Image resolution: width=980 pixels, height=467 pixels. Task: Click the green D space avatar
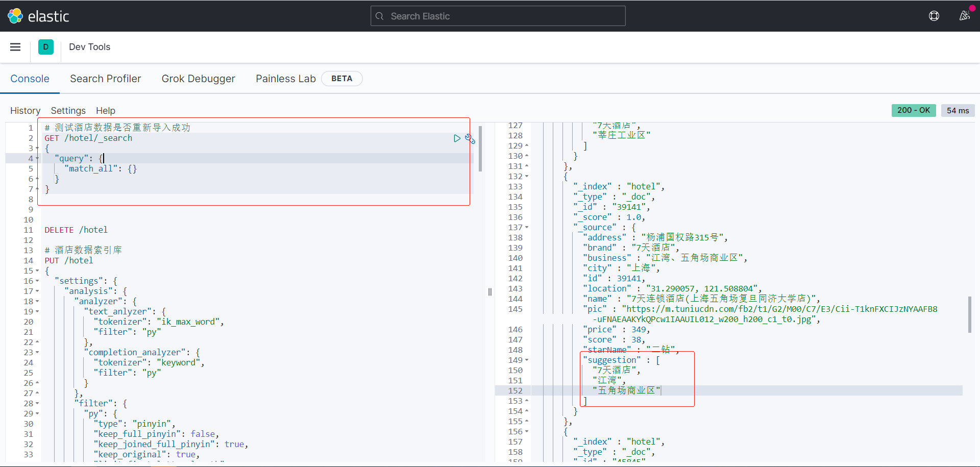tap(46, 47)
